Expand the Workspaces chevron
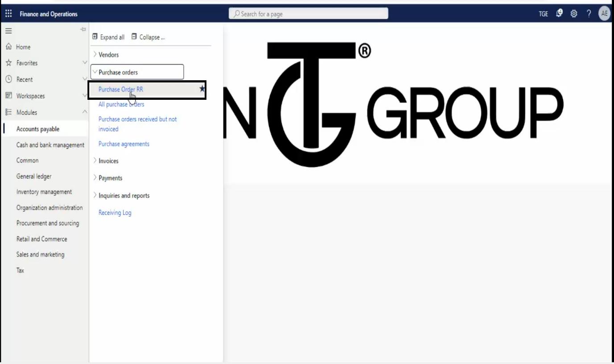The image size is (614, 364). pyautogui.click(x=85, y=96)
